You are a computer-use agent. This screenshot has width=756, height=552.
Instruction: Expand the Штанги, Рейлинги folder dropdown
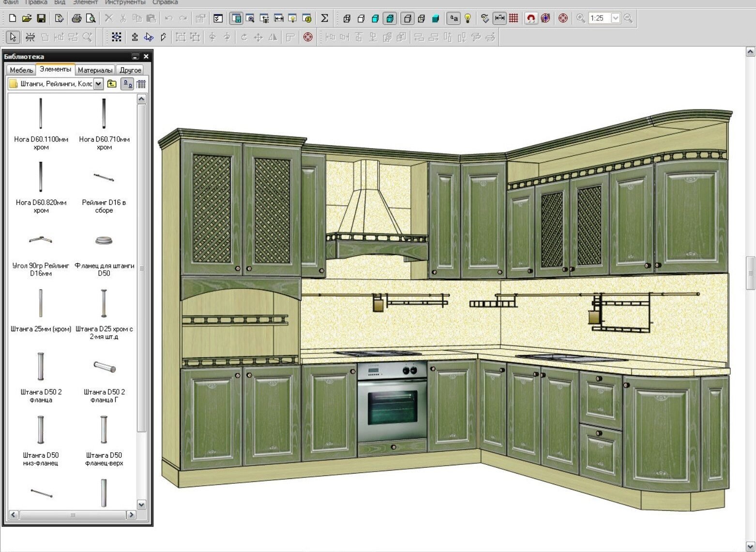click(98, 84)
